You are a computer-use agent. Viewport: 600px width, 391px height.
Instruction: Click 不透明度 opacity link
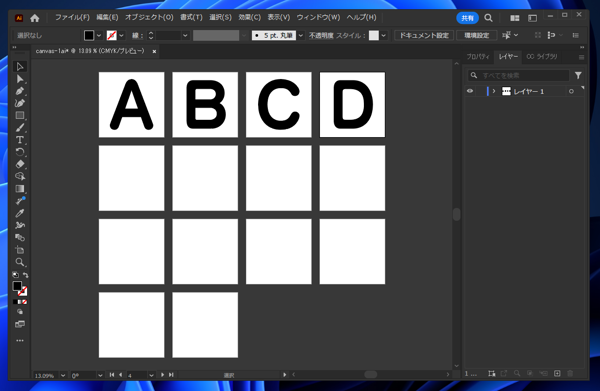(x=321, y=36)
